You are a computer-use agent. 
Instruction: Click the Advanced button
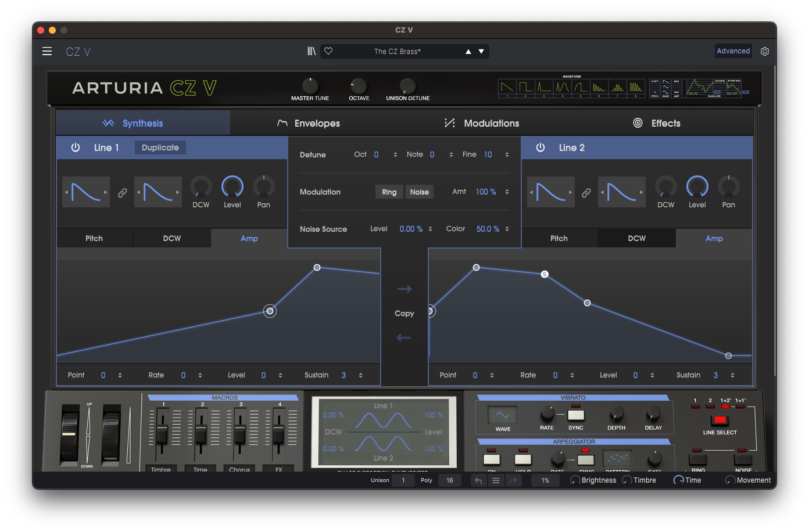pyautogui.click(x=733, y=51)
